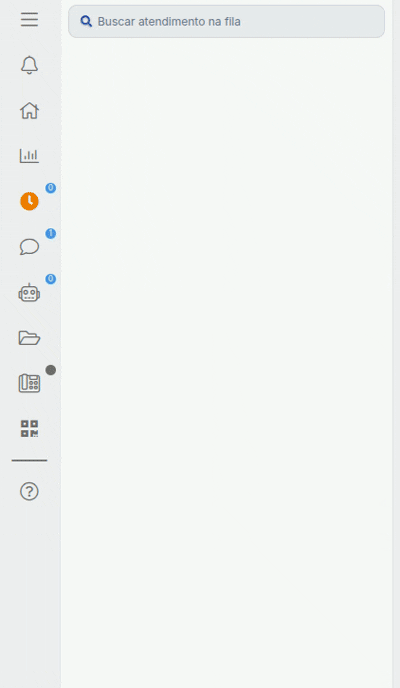Viewport: 400px width, 688px height.
Task: Click the gray status dot near telephone
Action: click(x=51, y=370)
